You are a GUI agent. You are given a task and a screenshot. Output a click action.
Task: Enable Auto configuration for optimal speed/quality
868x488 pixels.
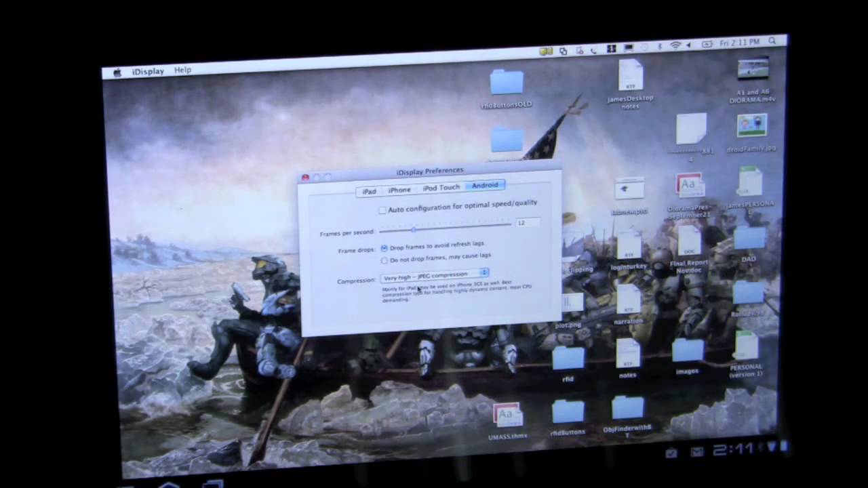(x=382, y=210)
